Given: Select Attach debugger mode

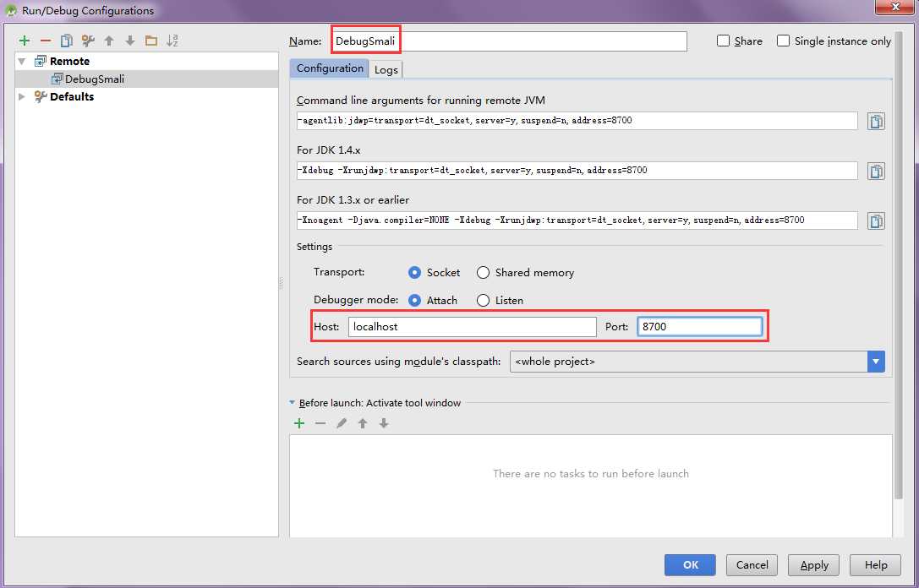Looking at the screenshot, I should (x=415, y=300).
